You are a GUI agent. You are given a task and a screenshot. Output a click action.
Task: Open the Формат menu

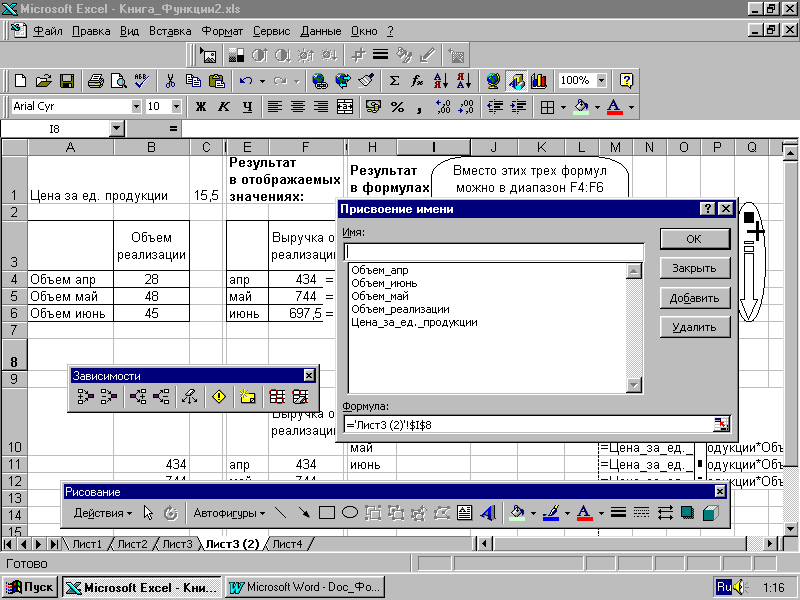point(222,31)
